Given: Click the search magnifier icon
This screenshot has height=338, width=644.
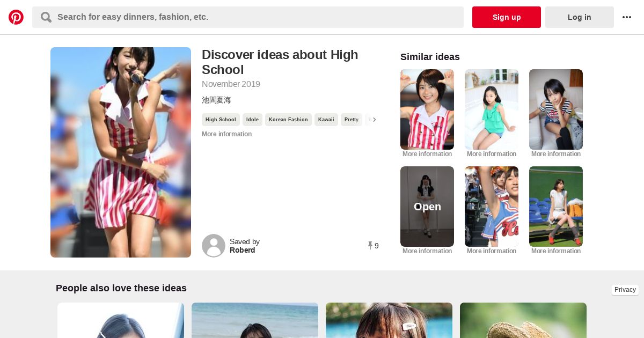Looking at the screenshot, I should pyautogui.click(x=46, y=17).
